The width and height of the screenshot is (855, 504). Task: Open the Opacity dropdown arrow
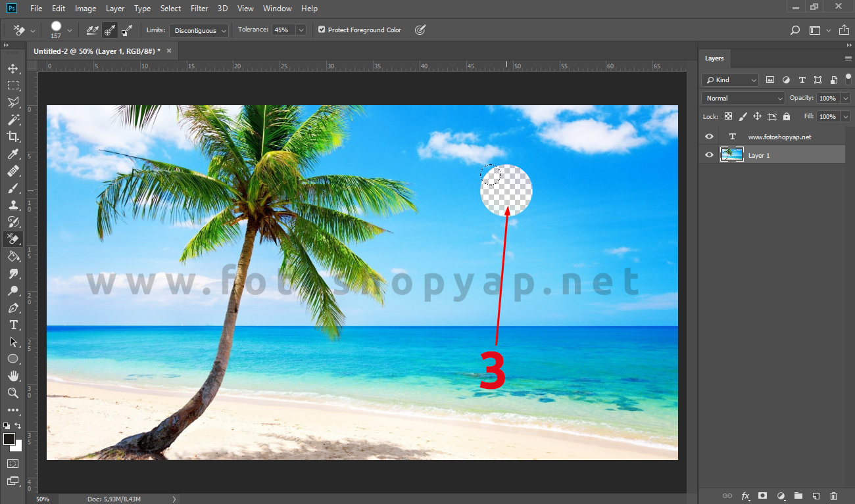click(x=846, y=98)
